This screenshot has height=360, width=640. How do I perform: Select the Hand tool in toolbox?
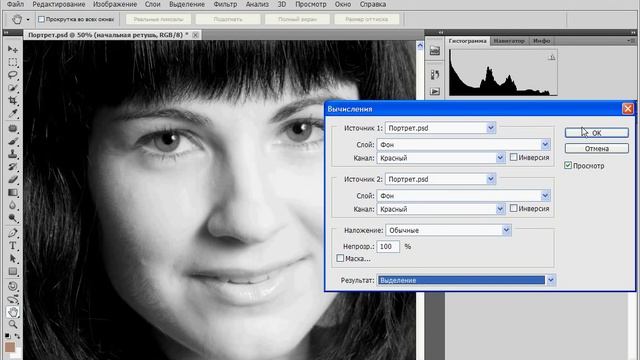point(13,312)
